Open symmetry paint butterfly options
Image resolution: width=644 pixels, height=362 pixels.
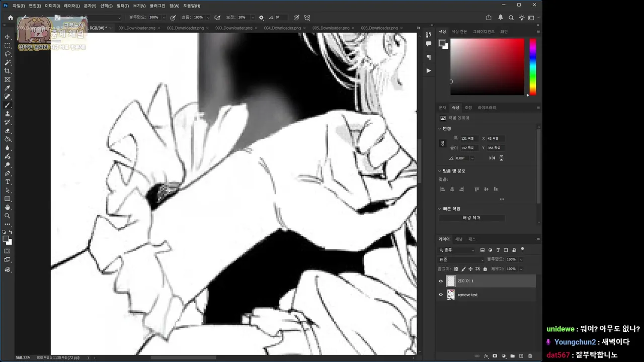point(307,18)
